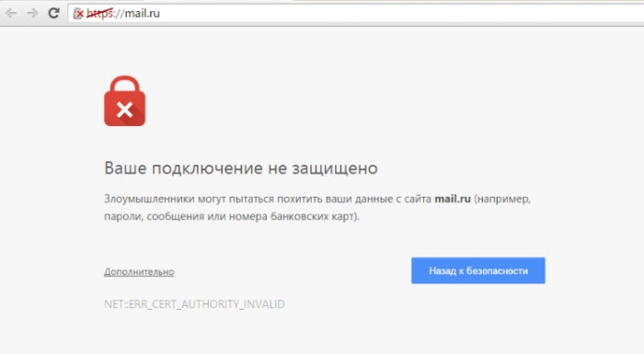Screen dimensions: 644x354
Task: Click the browser back arrow
Action: [11, 13]
